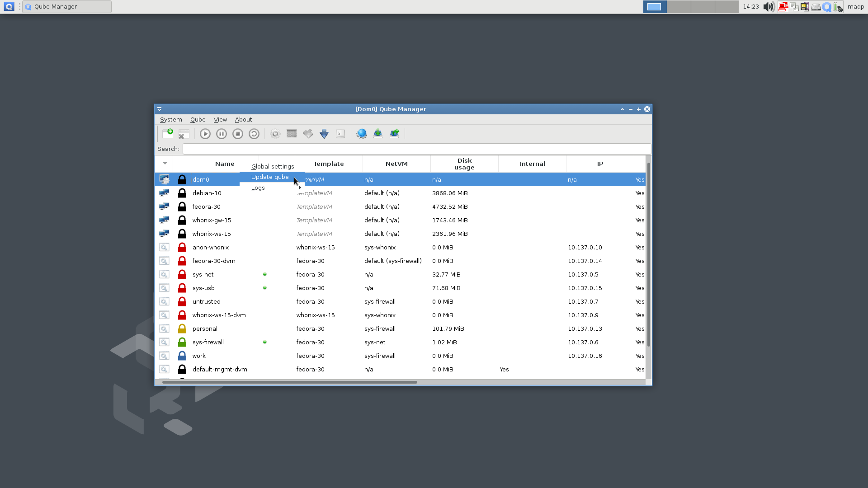
Task: Click the sort arrow in the first column header
Action: click(165, 164)
